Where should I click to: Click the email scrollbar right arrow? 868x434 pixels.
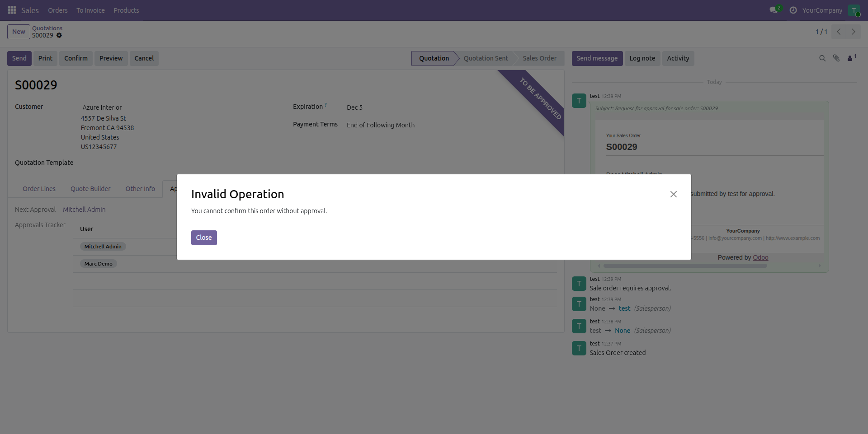point(819,266)
